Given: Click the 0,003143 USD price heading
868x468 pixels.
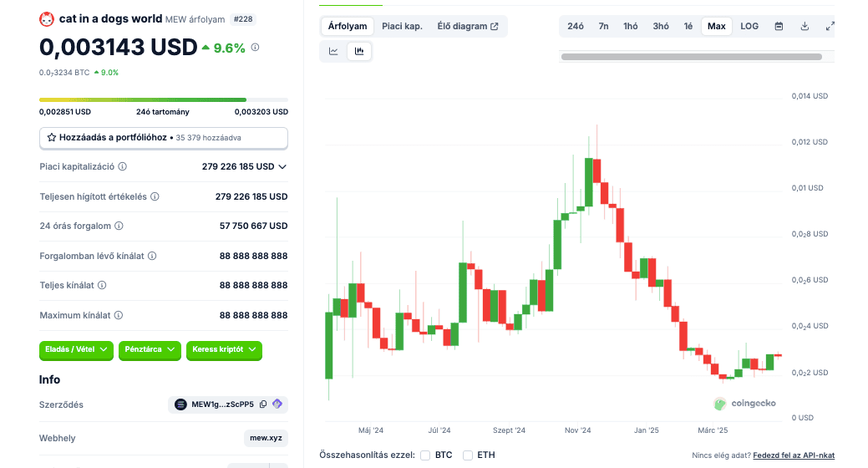Looking at the screenshot, I should click(x=119, y=48).
